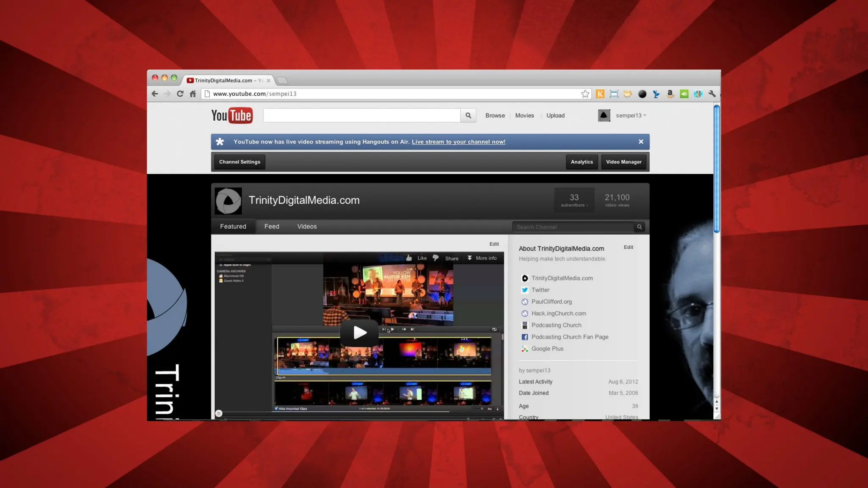Open Channel Settings
The width and height of the screenshot is (868, 488).
tap(239, 162)
